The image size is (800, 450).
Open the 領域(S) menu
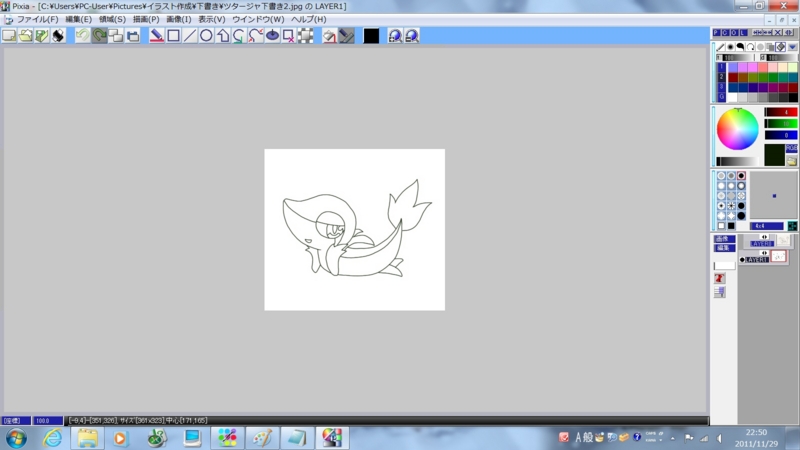[112, 19]
